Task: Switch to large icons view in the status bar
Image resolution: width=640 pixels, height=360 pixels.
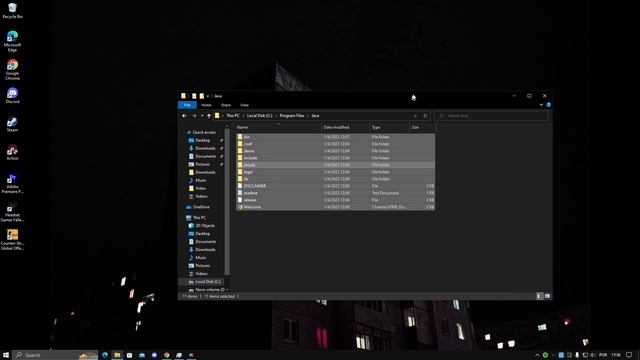Action: pyautogui.click(x=547, y=296)
